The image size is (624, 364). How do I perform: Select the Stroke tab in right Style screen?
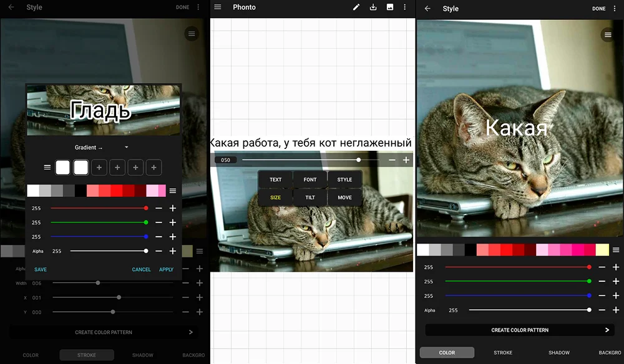click(x=503, y=353)
